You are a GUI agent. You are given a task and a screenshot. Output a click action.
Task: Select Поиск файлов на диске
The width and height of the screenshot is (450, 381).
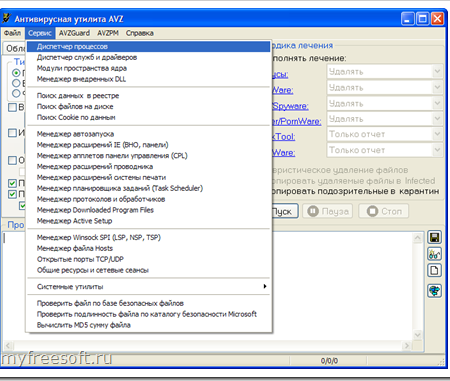(149, 107)
